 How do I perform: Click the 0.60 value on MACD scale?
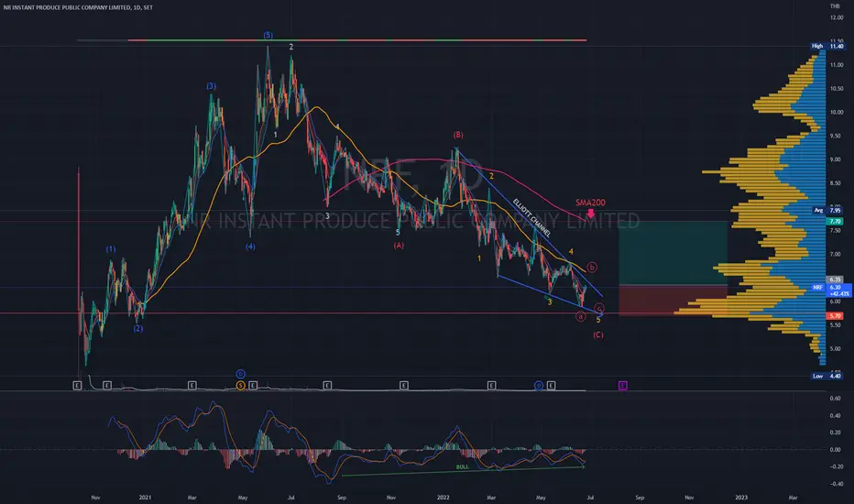[835, 399]
